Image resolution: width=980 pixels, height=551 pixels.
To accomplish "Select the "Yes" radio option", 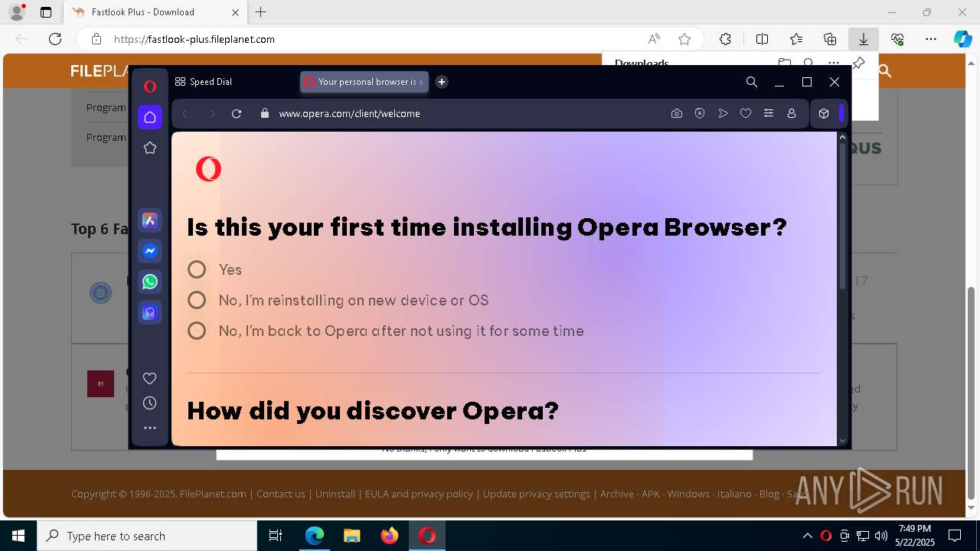I will click(x=197, y=269).
